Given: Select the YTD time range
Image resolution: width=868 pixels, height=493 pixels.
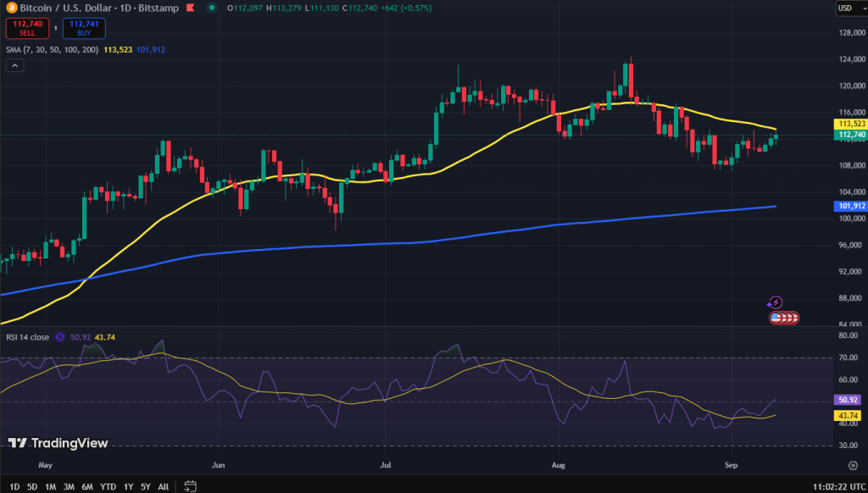Looking at the screenshot, I should pos(108,487).
